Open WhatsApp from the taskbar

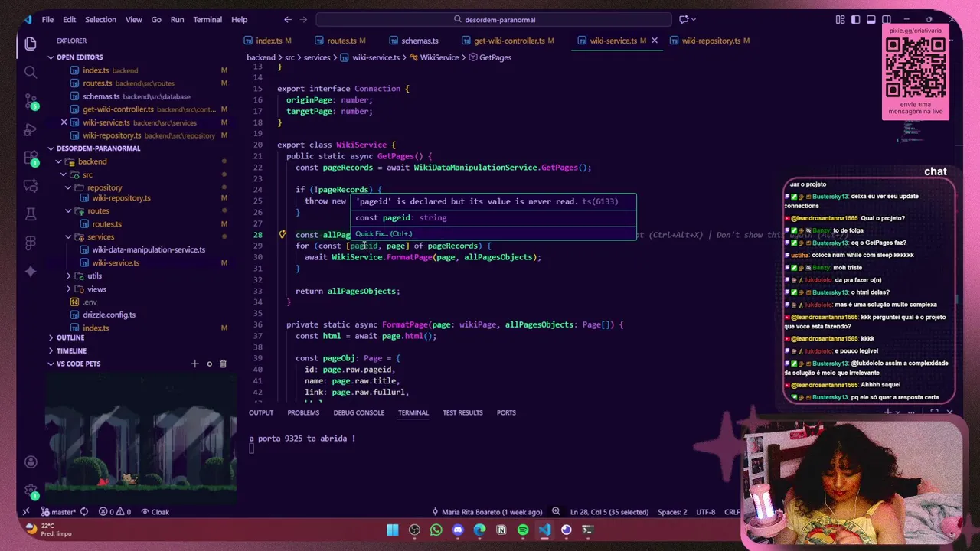[436, 530]
